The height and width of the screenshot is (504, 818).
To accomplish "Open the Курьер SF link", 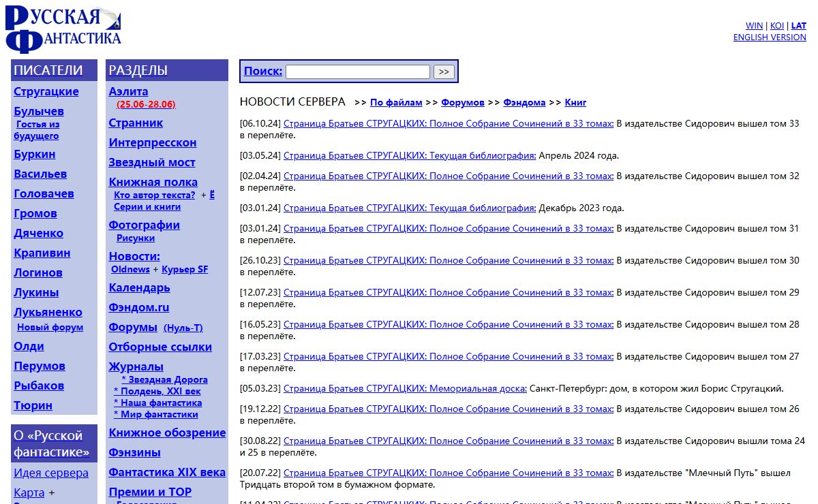I will (185, 269).
